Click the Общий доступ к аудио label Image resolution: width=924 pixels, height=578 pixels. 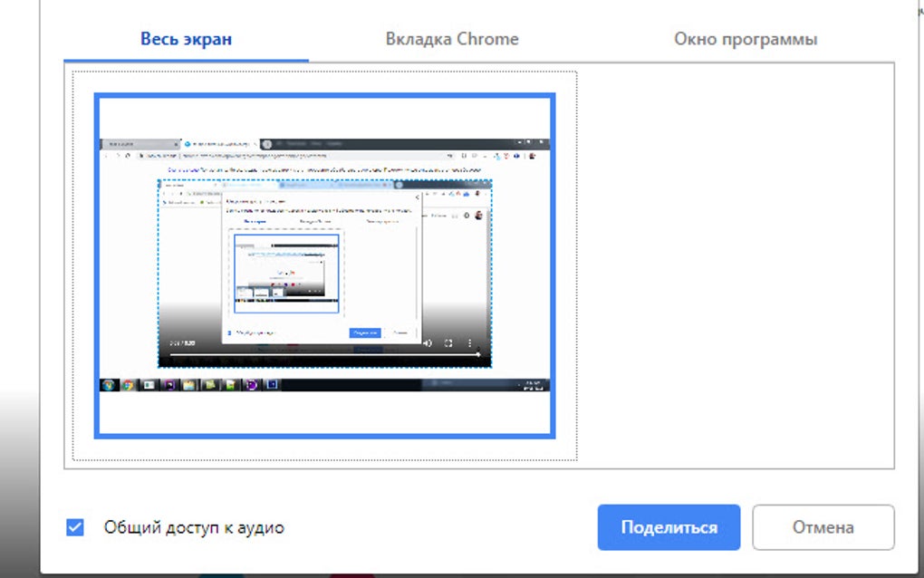coord(194,527)
